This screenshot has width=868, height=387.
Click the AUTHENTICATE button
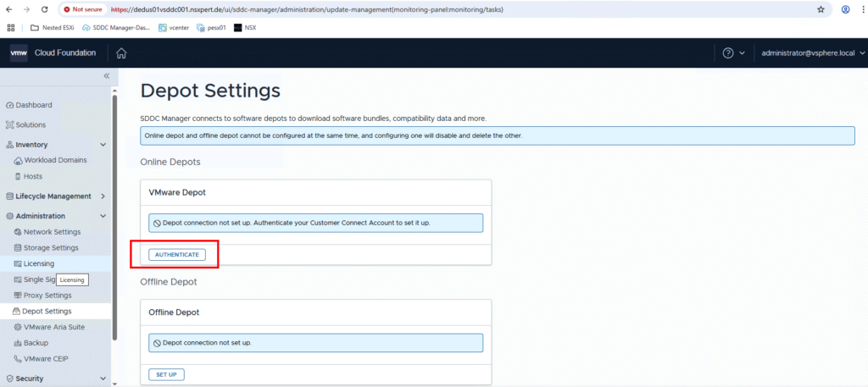point(177,254)
